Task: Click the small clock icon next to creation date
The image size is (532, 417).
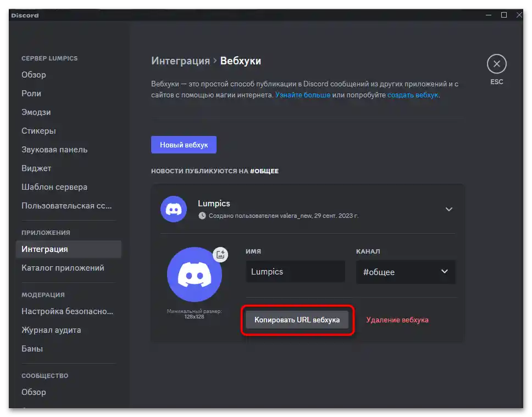Action: tap(203, 216)
